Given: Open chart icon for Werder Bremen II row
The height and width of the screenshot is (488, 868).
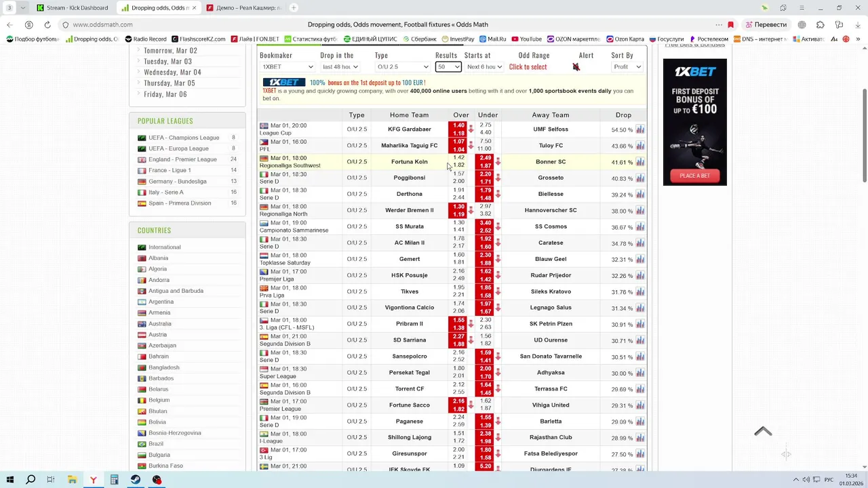Looking at the screenshot, I should click(640, 211).
